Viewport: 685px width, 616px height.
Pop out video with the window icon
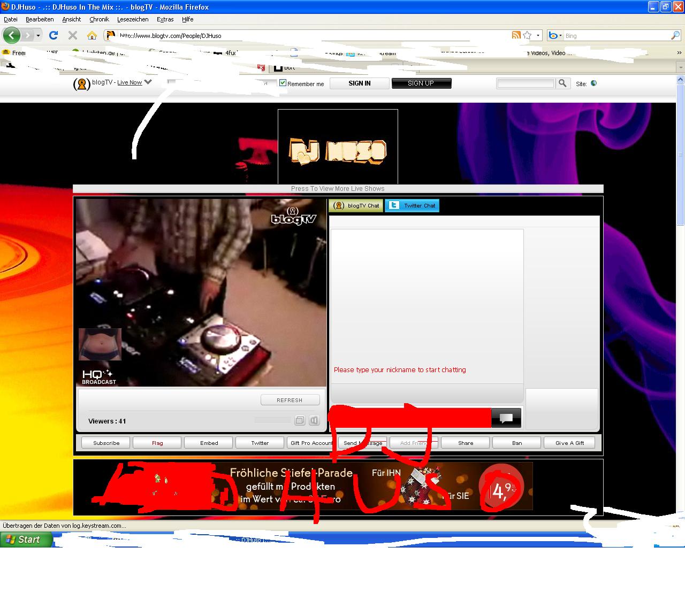click(300, 420)
